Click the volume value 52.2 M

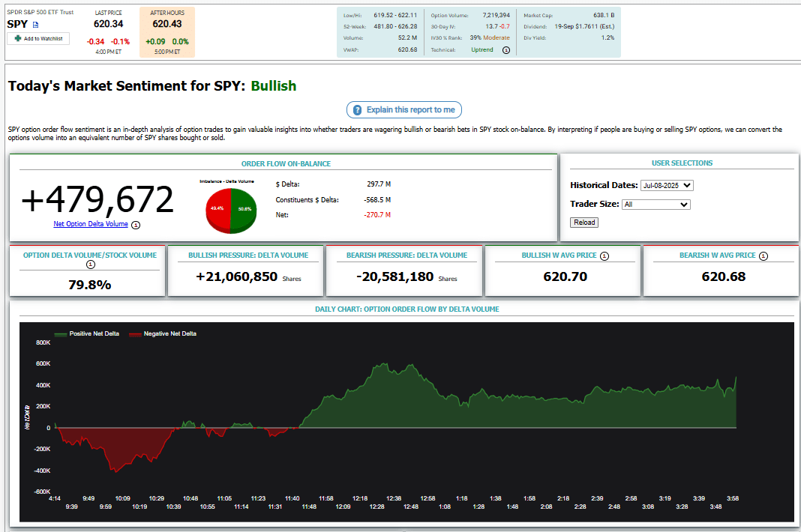click(x=408, y=37)
